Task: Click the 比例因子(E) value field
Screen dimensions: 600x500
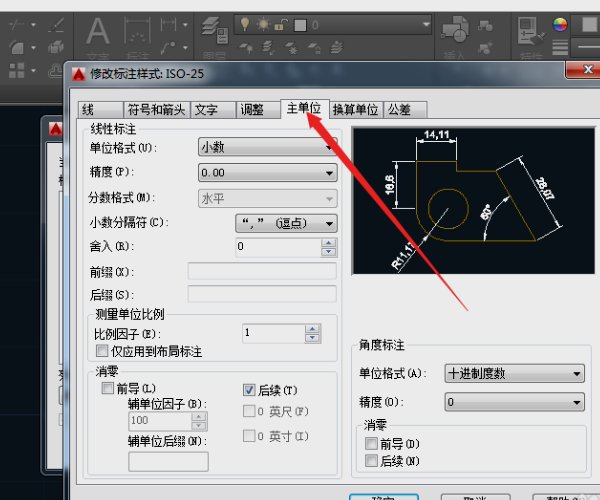Action: coord(274,333)
